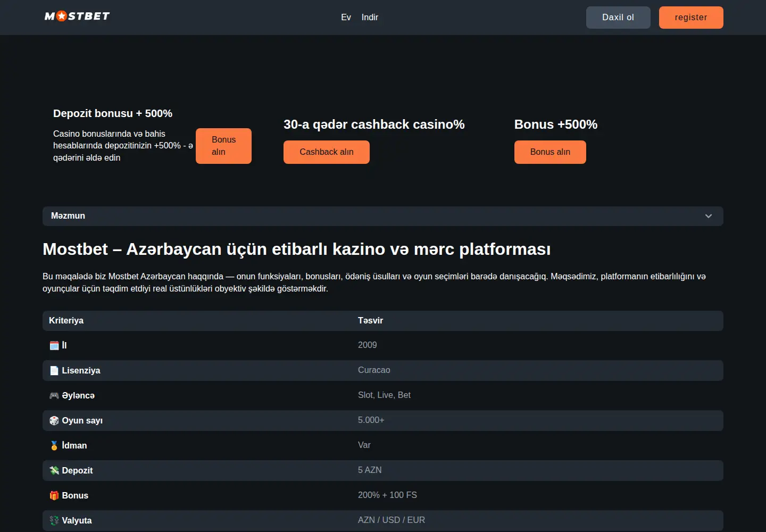Click the Oyun sayı row label
Viewport: 766px width, 532px height.
(x=82, y=420)
